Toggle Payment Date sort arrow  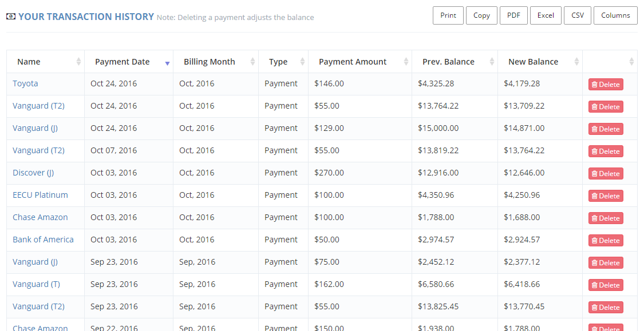pyautogui.click(x=167, y=63)
